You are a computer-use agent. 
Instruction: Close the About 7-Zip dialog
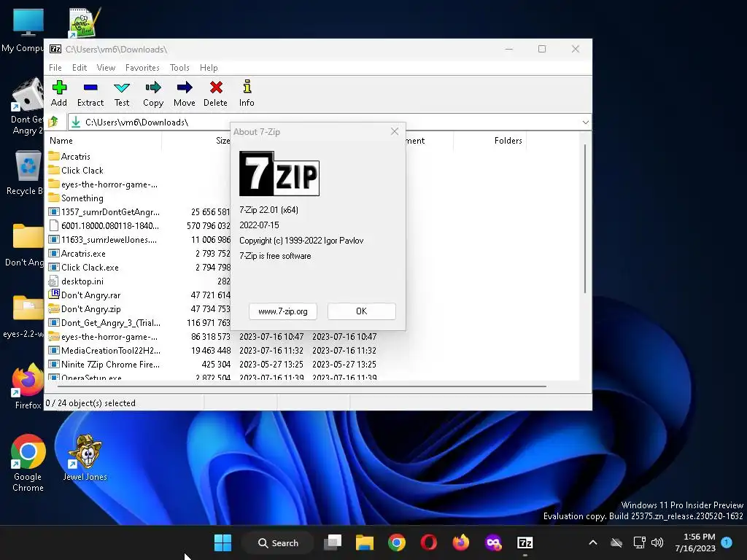tap(395, 131)
